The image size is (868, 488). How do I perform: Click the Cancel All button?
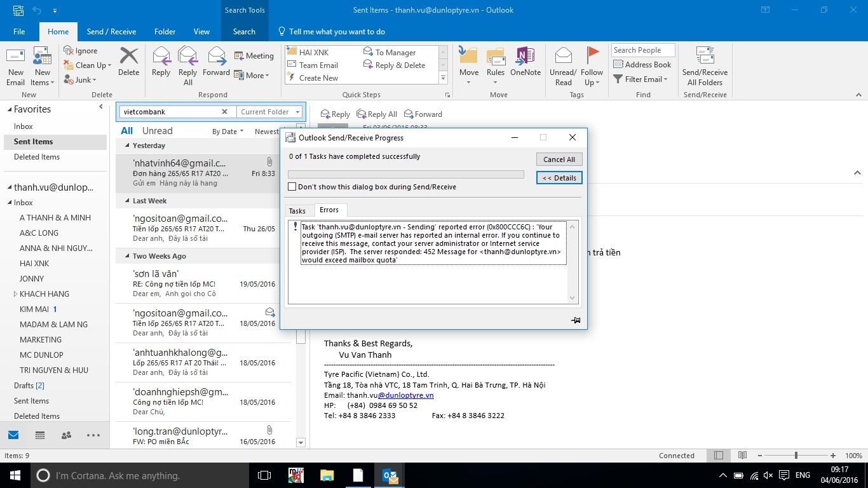click(559, 159)
